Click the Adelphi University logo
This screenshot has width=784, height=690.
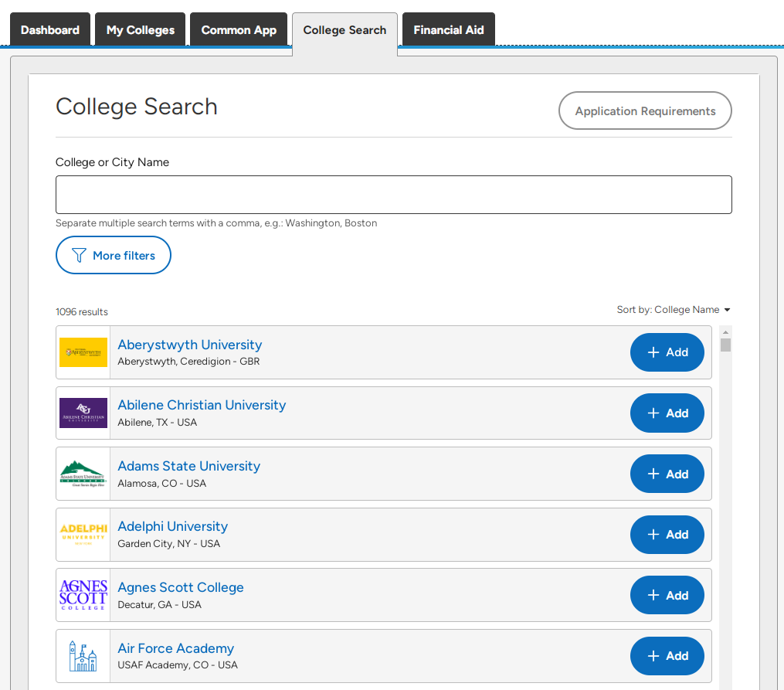[83, 535]
